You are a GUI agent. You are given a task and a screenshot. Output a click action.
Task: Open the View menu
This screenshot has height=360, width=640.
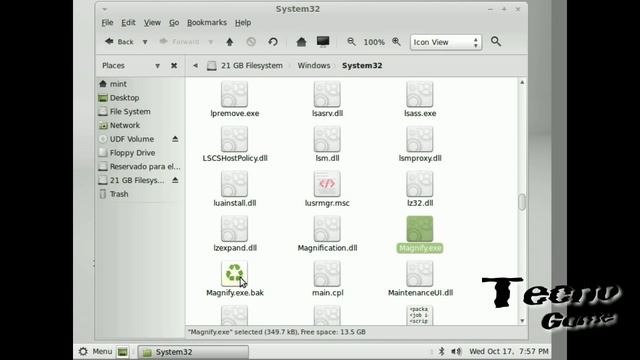click(x=152, y=22)
